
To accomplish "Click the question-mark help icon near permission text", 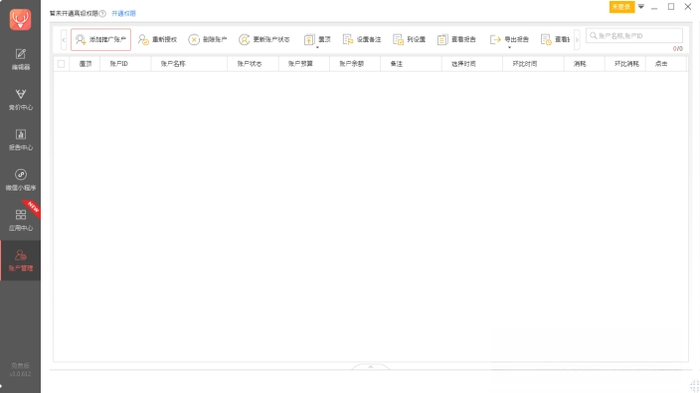I will pyautogui.click(x=103, y=13).
